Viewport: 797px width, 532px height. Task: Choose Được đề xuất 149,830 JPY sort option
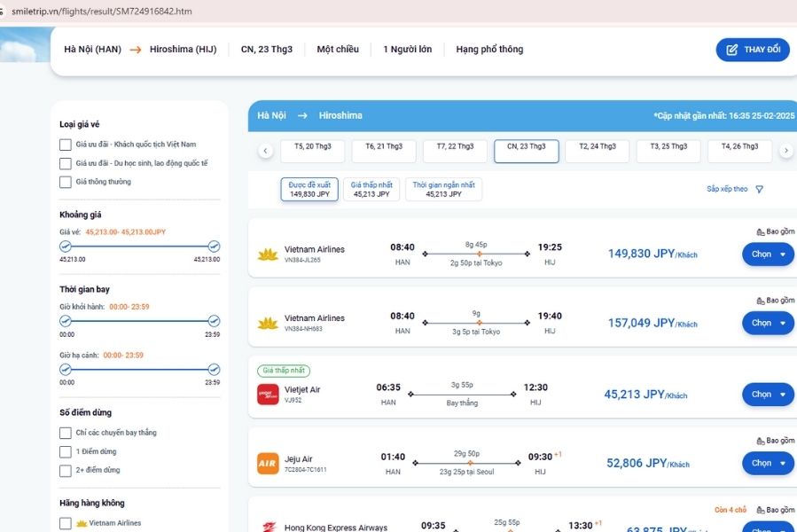pos(309,189)
